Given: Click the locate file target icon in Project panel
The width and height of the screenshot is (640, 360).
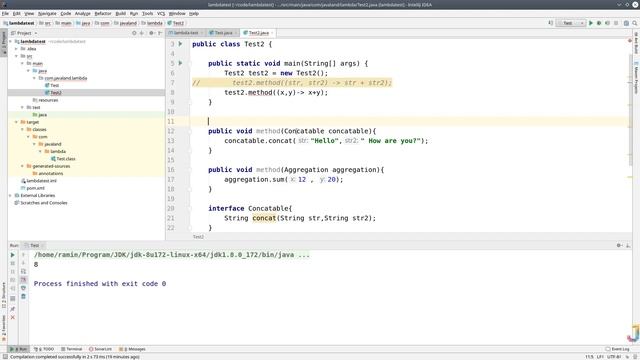Looking at the screenshot, I should pyautogui.click(x=134, y=33).
